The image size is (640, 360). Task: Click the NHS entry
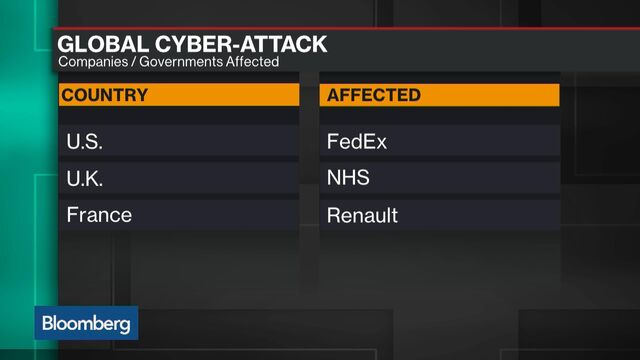point(348,178)
